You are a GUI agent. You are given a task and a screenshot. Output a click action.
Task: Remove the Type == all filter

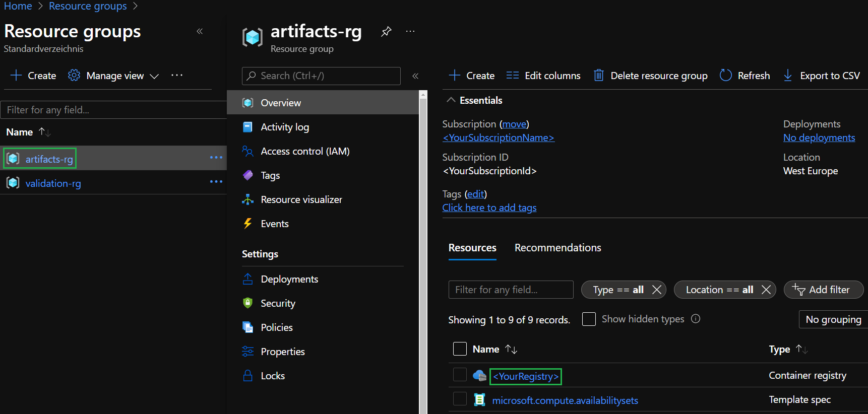(656, 290)
